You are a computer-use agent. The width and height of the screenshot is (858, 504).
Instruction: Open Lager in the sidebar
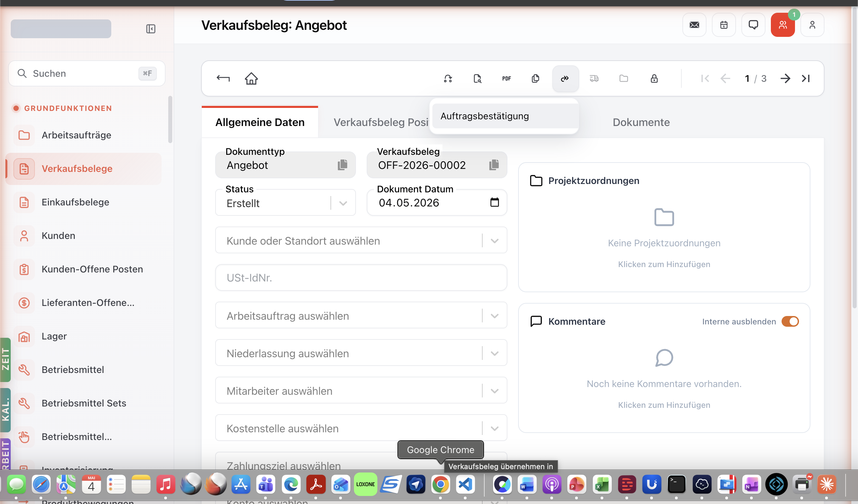(84, 336)
